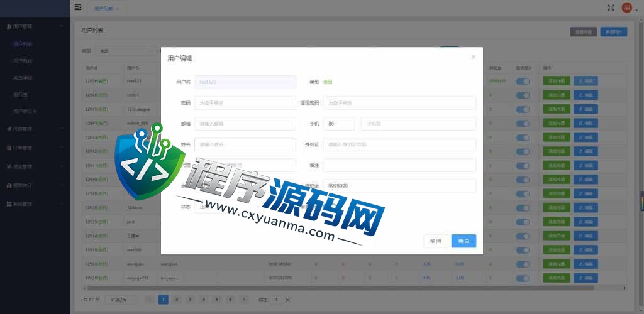Viewport: 644px width, 314px height.
Task: Go to next page arrow in pagination
Action: click(x=244, y=300)
